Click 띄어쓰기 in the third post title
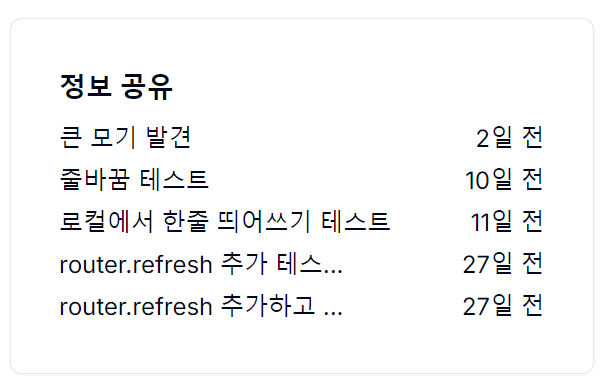Screen dimensions: 603x380 (x=264, y=222)
